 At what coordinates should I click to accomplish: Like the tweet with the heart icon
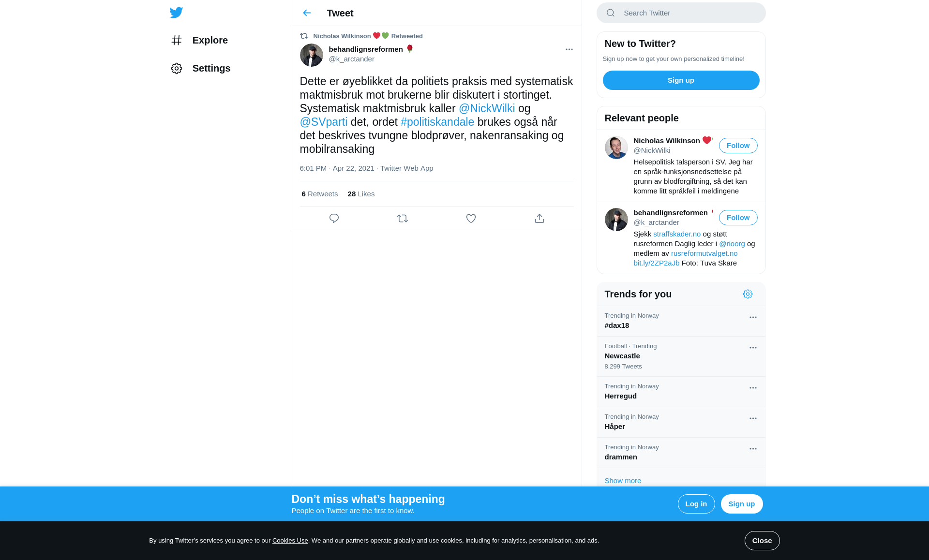pos(471,219)
